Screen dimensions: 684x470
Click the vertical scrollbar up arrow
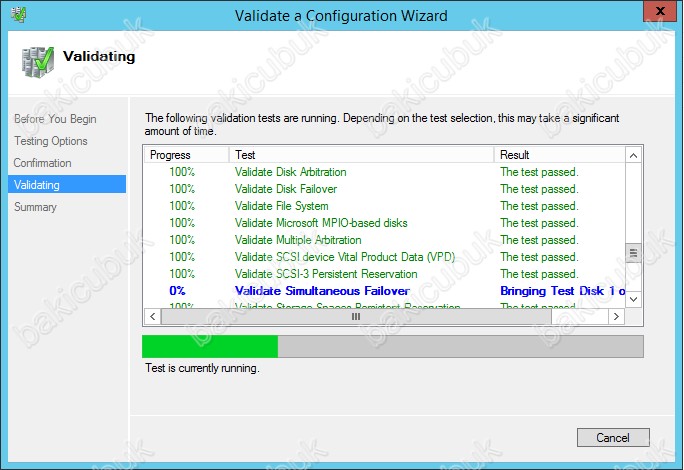[x=633, y=155]
